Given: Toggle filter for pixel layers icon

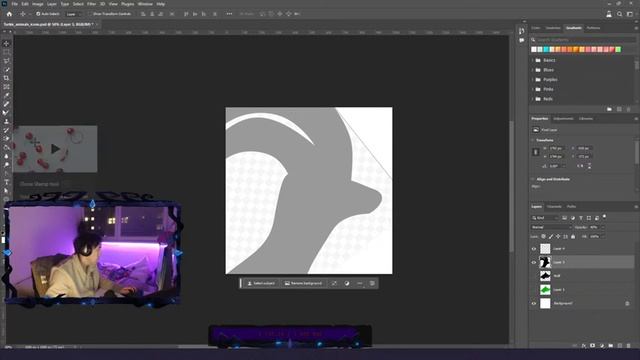Looking at the screenshot, I should (x=564, y=218).
